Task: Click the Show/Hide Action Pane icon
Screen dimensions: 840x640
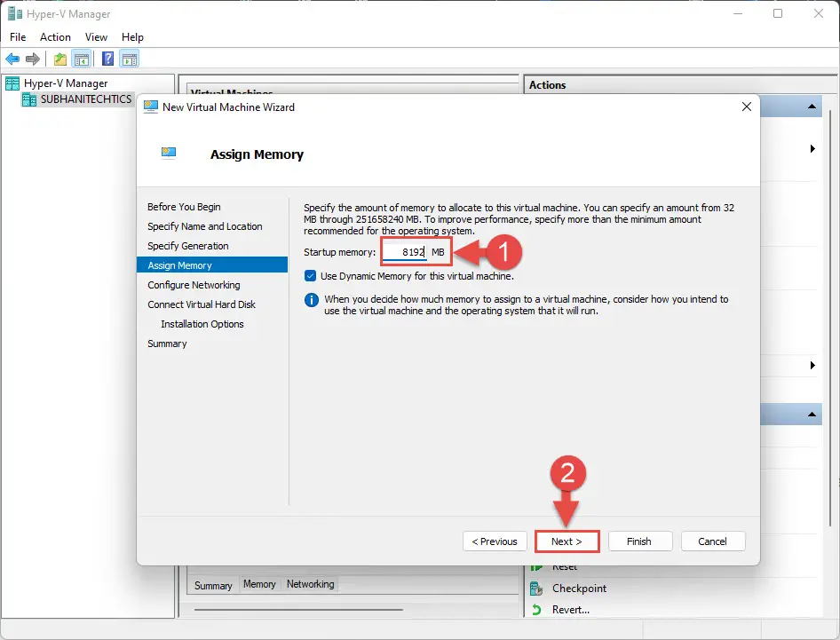Action: click(x=130, y=59)
